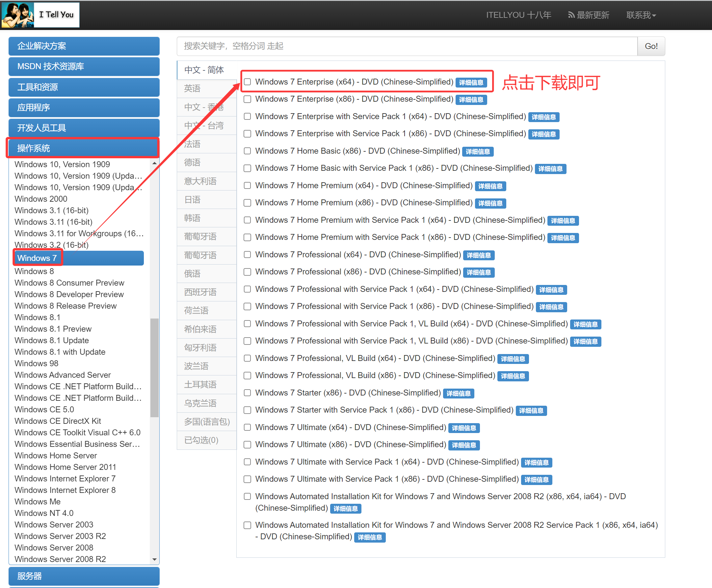
Task: Open 详细信息 for Windows 7 Home Basic (x86)
Action: point(478,152)
